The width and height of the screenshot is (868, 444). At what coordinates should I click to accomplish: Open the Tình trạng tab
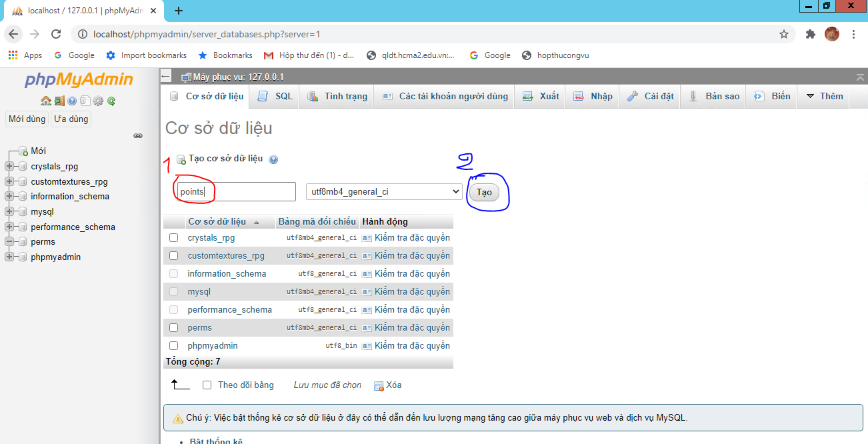coord(337,96)
